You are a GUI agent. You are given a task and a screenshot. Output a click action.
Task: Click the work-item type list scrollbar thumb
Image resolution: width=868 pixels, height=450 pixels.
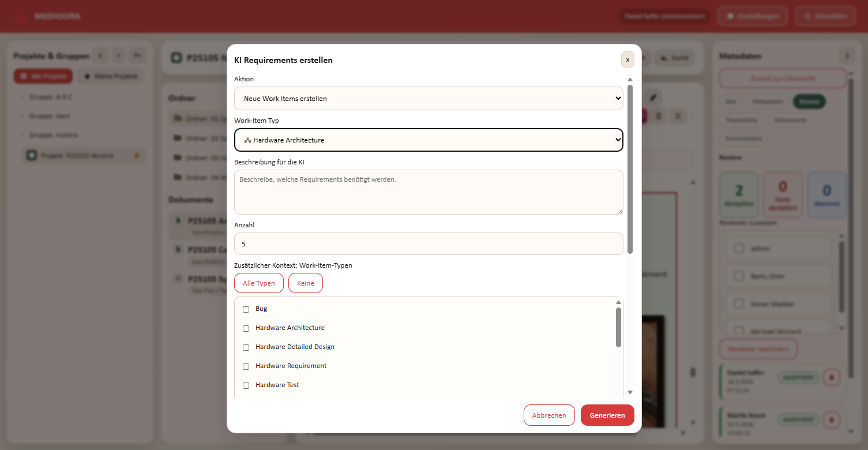coord(618,327)
